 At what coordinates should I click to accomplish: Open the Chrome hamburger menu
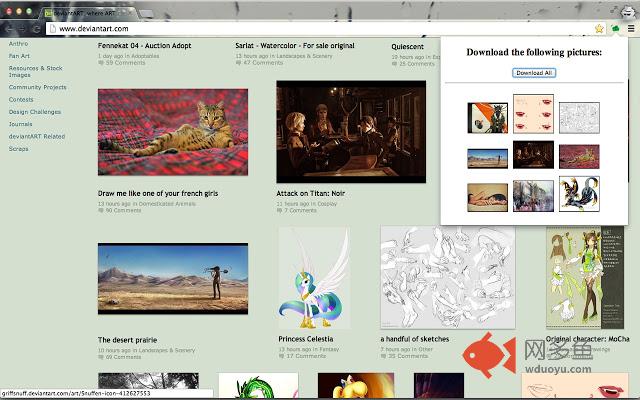(631, 29)
